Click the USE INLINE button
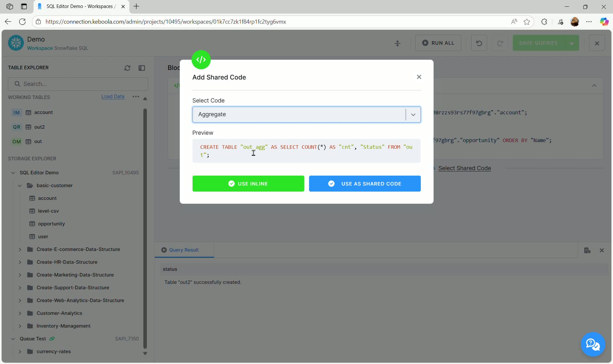 [248, 184]
